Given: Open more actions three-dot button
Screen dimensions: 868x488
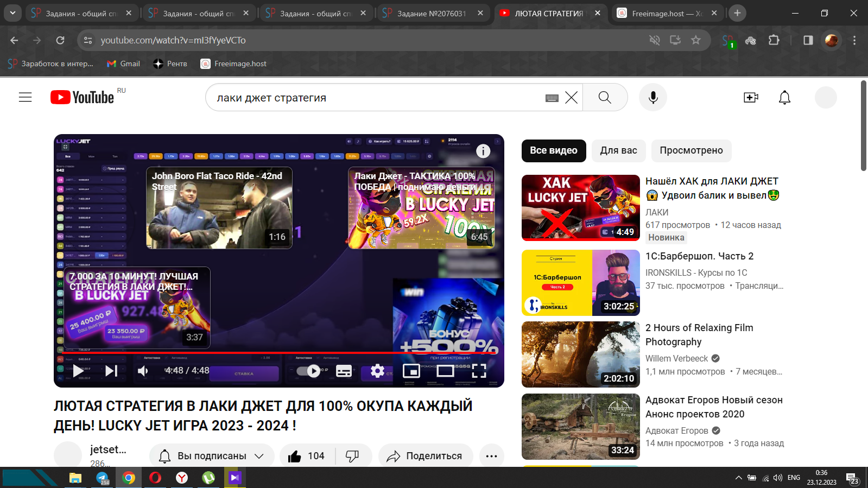Looking at the screenshot, I should [x=492, y=456].
